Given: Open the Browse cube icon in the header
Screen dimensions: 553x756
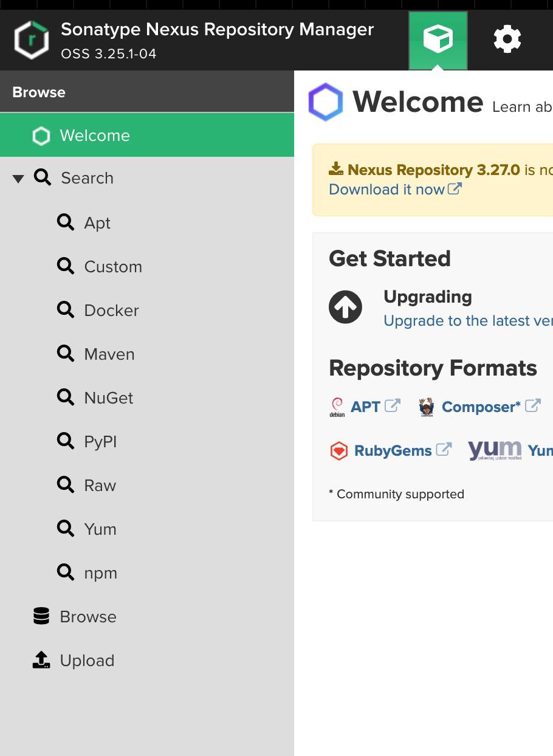Looking at the screenshot, I should point(438,41).
